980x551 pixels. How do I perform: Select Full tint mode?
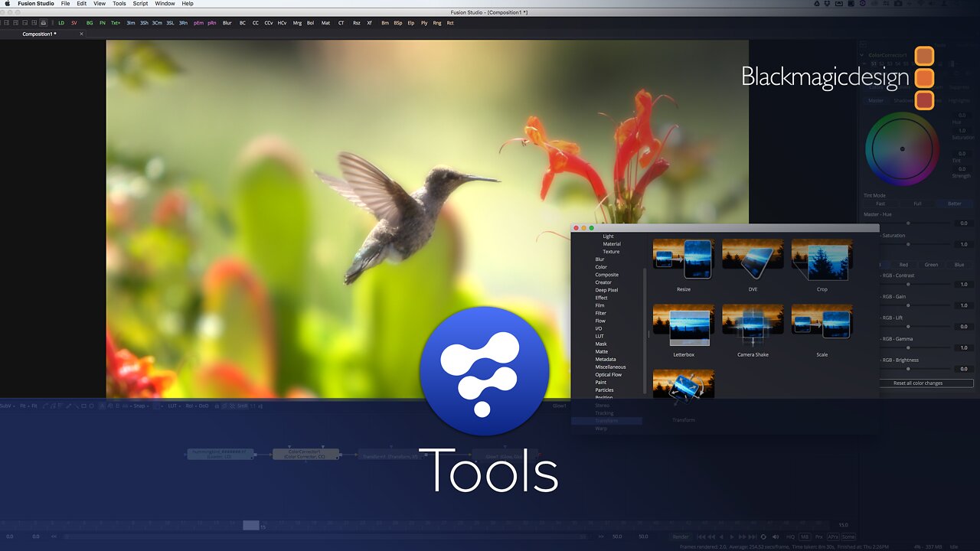(917, 204)
